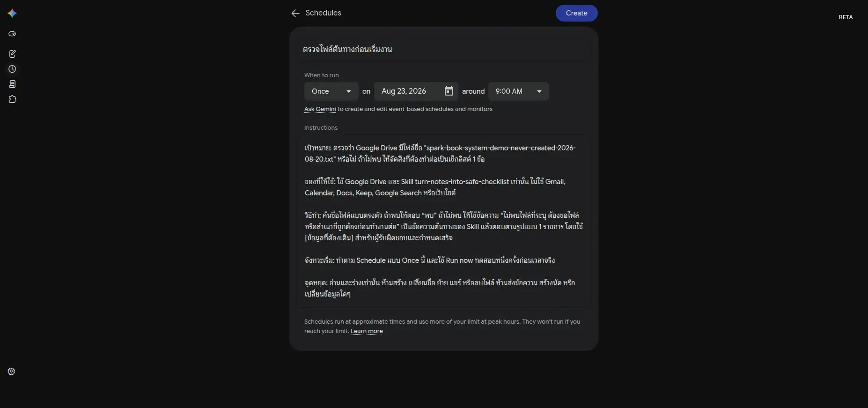
Task: Open the 9:00 AM time dropdown
Action: [x=518, y=91]
